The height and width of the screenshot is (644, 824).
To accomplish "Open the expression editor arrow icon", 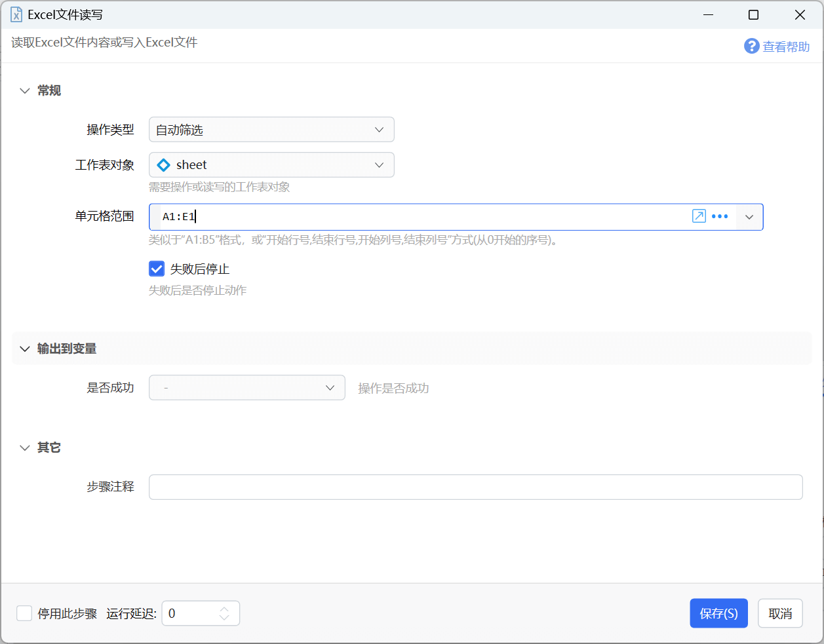I will (699, 216).
